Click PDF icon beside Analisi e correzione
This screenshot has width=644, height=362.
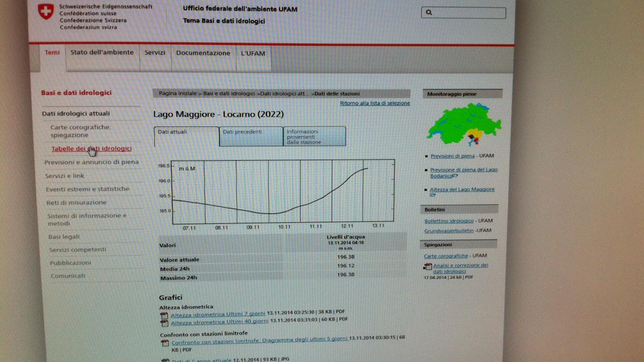point(428,266)
